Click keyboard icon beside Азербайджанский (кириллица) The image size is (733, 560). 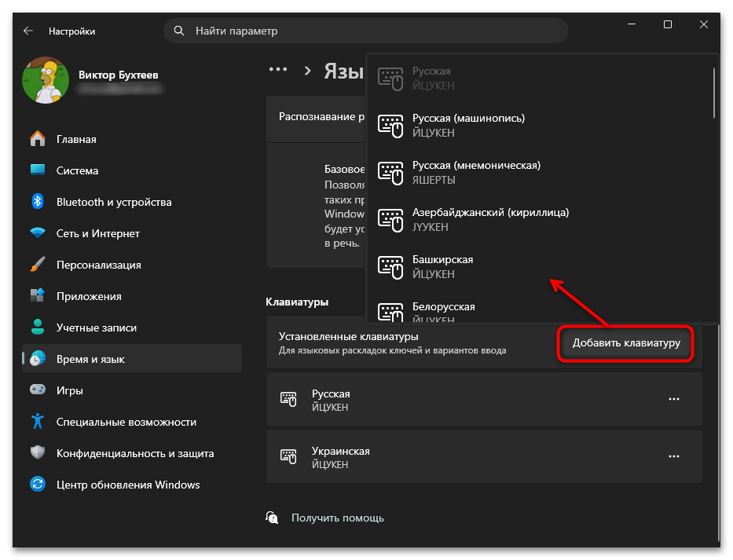(x=390, y=221)
